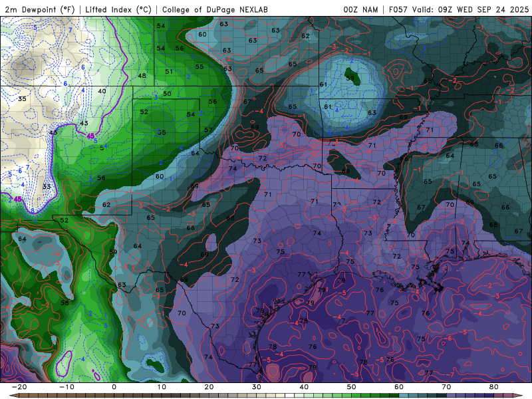Click the "58" dewpoint value on the map
The width and height of the screenshot is (532, 399).
[x=65, y=303]
